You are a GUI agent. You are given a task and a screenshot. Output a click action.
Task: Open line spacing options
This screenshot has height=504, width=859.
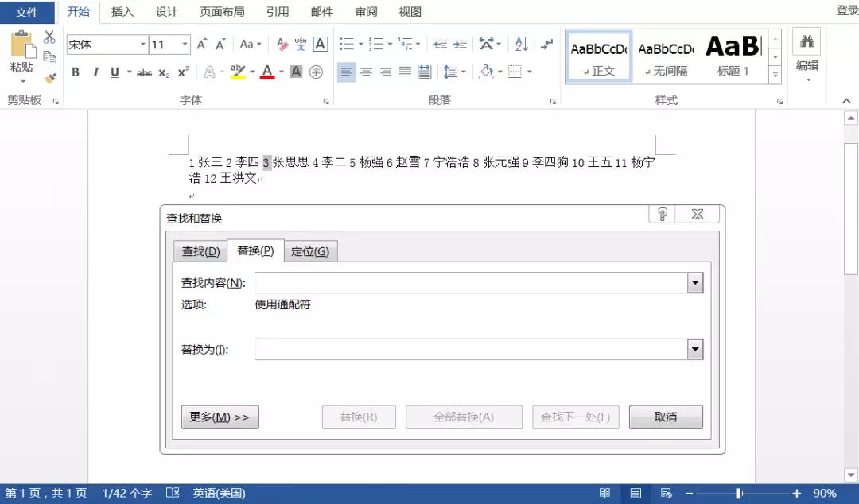449,72
